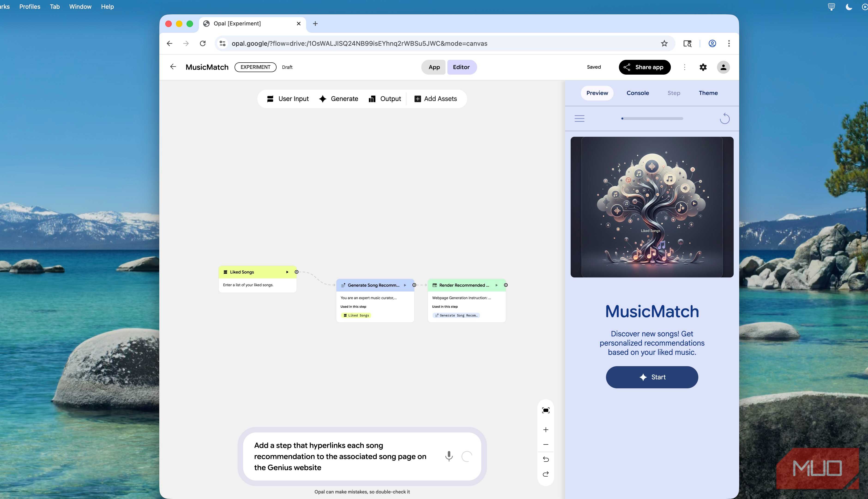This screenshot has width=868, height=499.
Task: Click the Generate Song Recom chip in Render node
Action: [456, 315]
